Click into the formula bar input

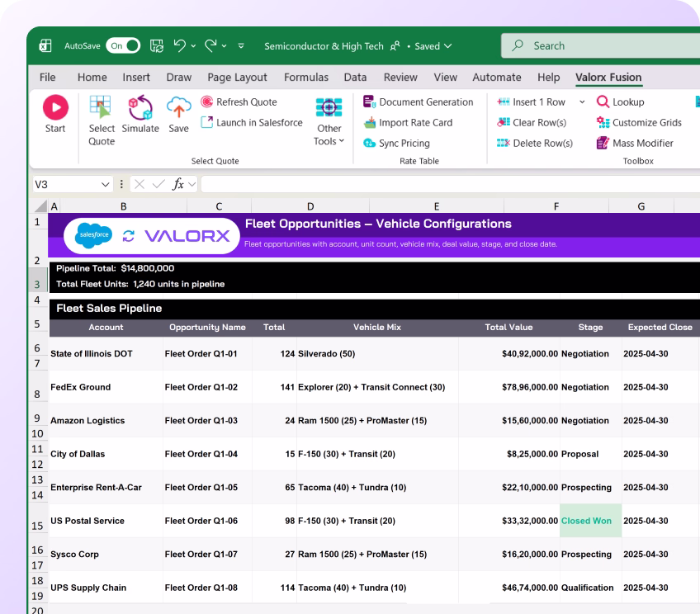point(451,184)
